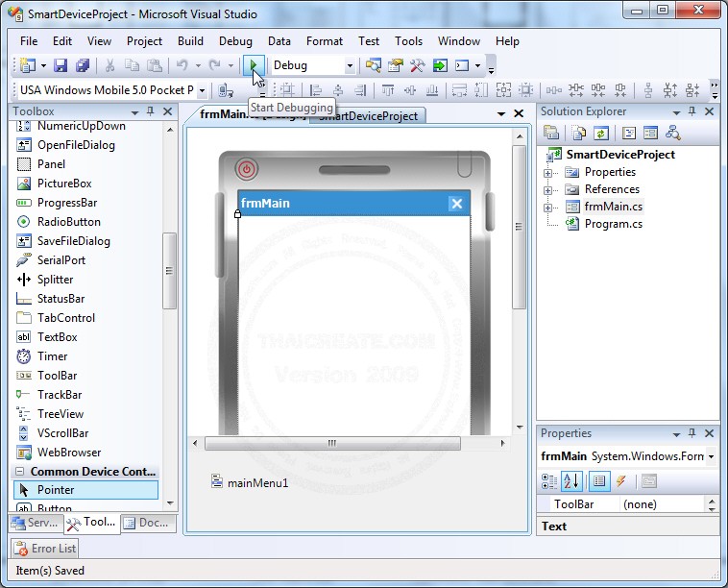Viewport: 728px width, 588px height.
Task: Open the Toolbox hammer-wrench toolbar icon
Action: coord(417,65)
